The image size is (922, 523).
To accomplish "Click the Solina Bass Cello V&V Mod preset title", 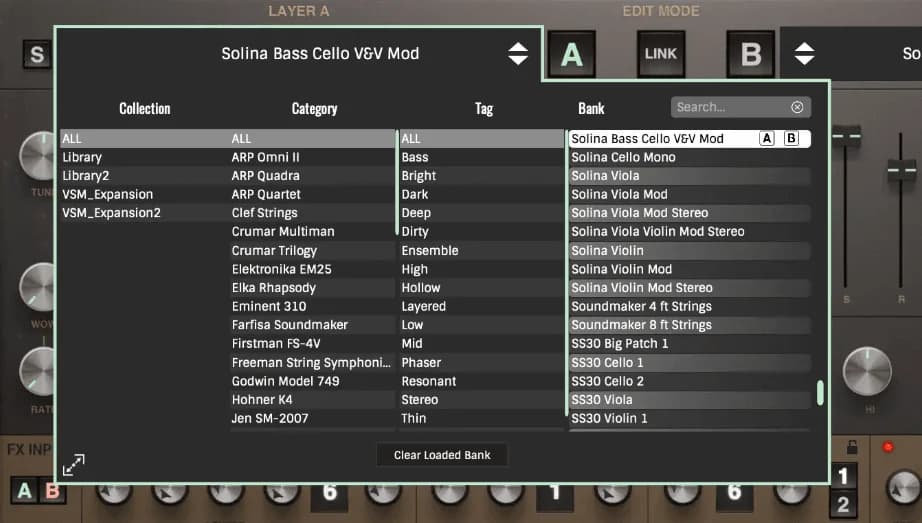I will (320, 54).
